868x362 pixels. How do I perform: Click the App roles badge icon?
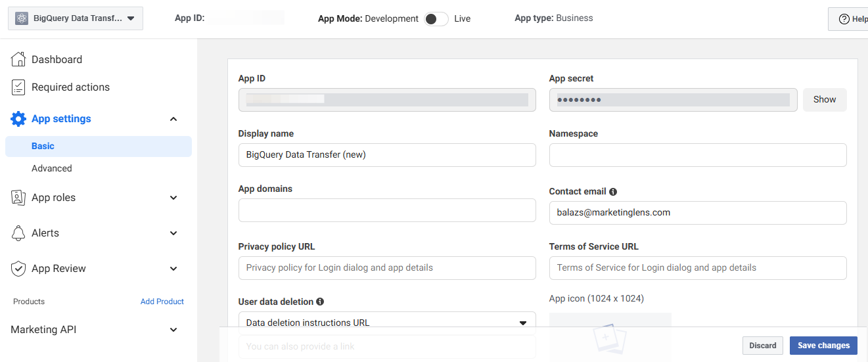pyautogui.click(x=18, y=198)
